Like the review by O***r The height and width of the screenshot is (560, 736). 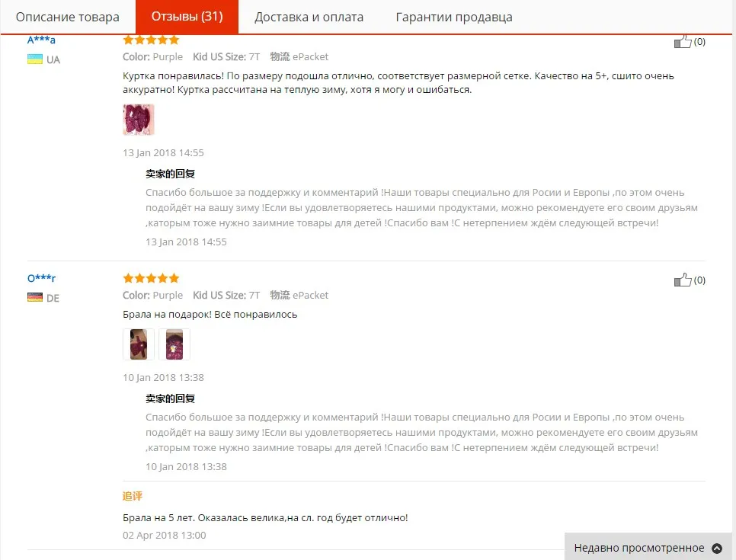[x=683, y=280]
